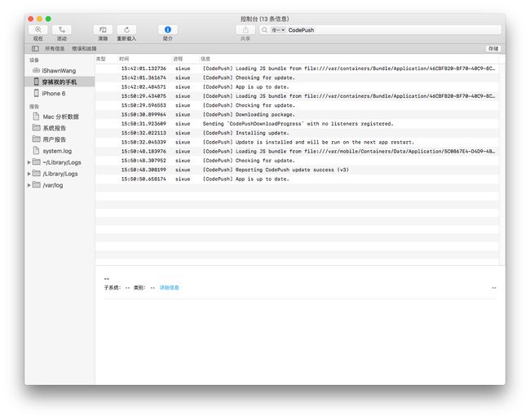
Task: Sort by the 时间 (Time) column header
Action: click(x=124, y=59)
